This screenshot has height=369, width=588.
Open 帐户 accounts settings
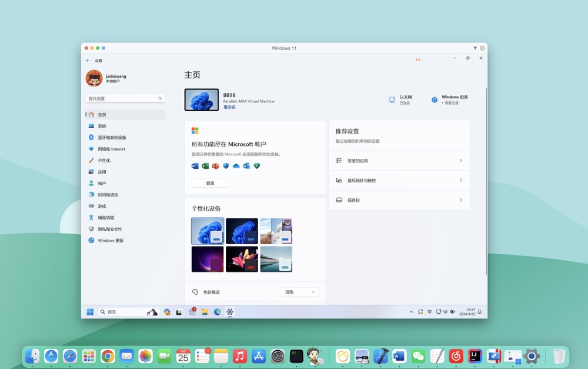[x=125, y=183]
